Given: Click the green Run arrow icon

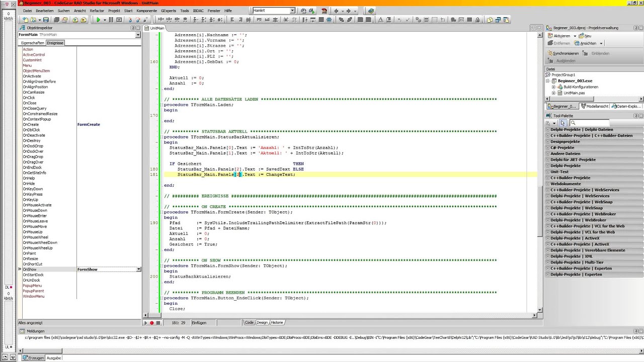Looking at the screenshot, I should [x=98, y=20].
